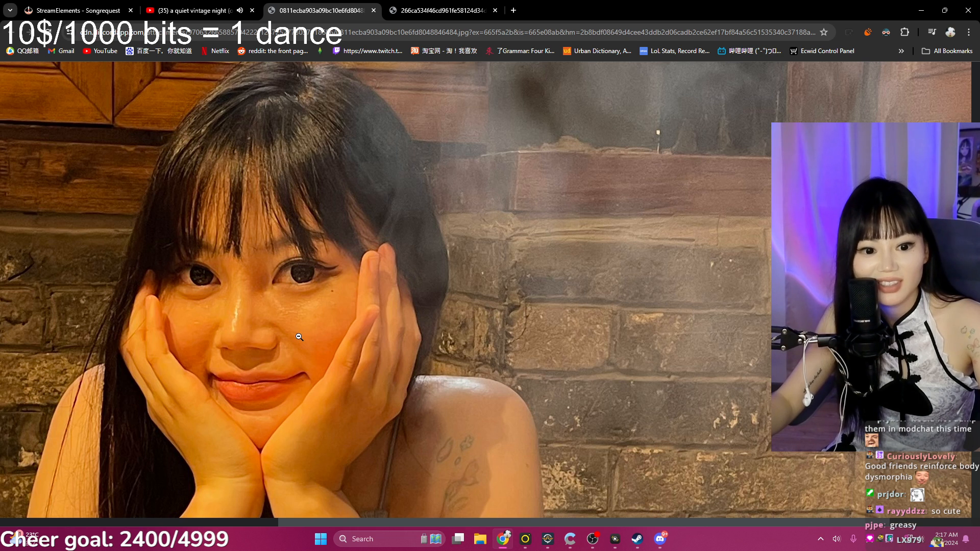
Task: Show the hidden bookmarks overflow chevron
Action: point(901,51)
